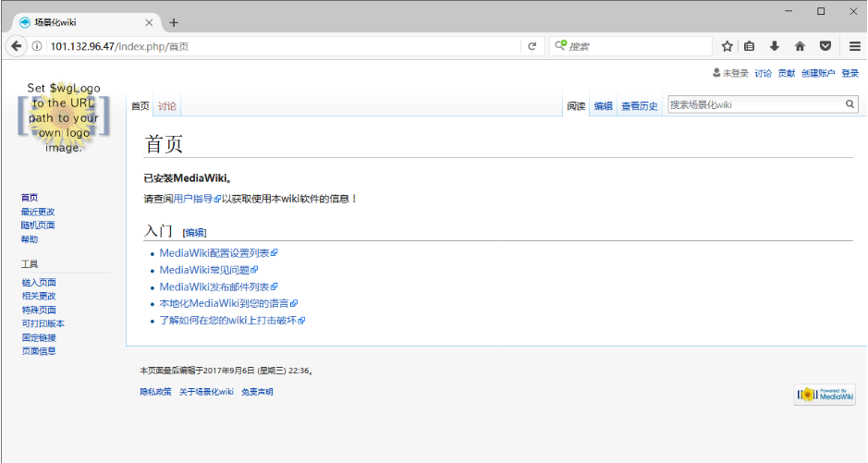
Task: Click the wiki search magnifier icon
Action: pyautogui.click(x=850, y=104)
